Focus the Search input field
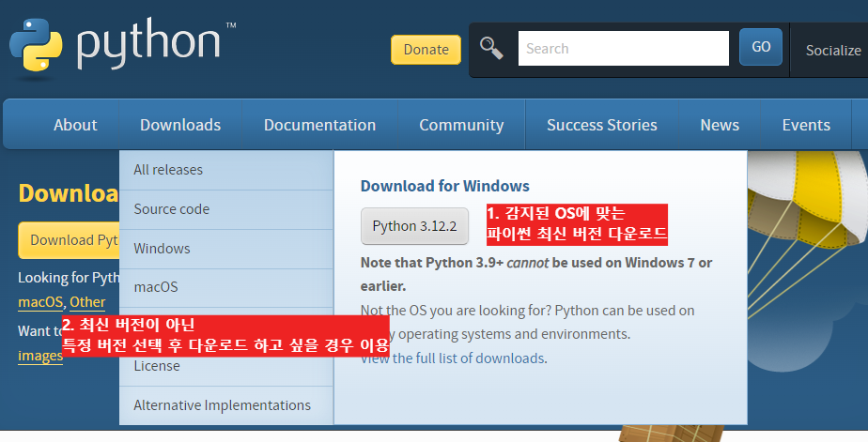The height and width of the screenshot is (442, 868). (624, 48)
